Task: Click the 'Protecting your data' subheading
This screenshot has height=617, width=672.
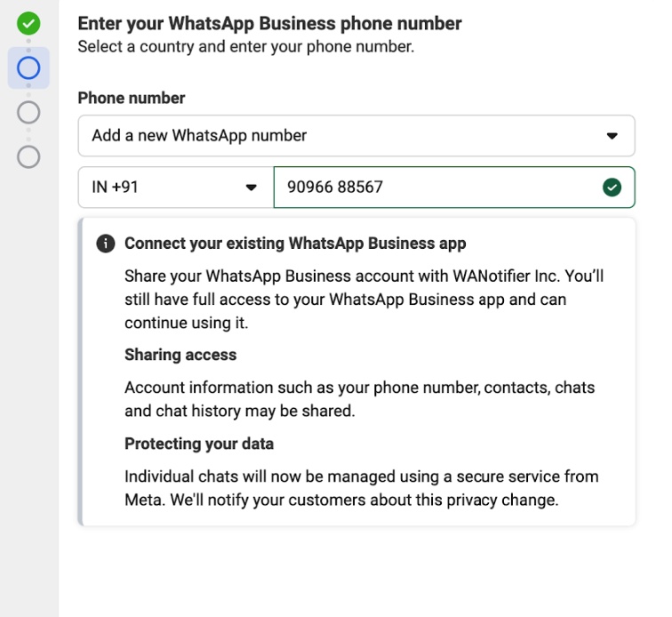Action: 199,444
